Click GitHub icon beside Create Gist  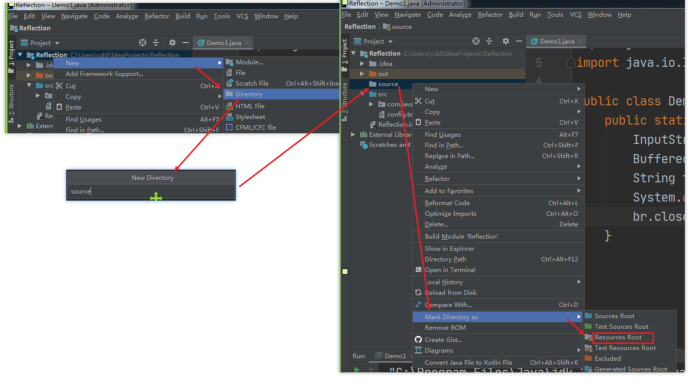(418, 340)
